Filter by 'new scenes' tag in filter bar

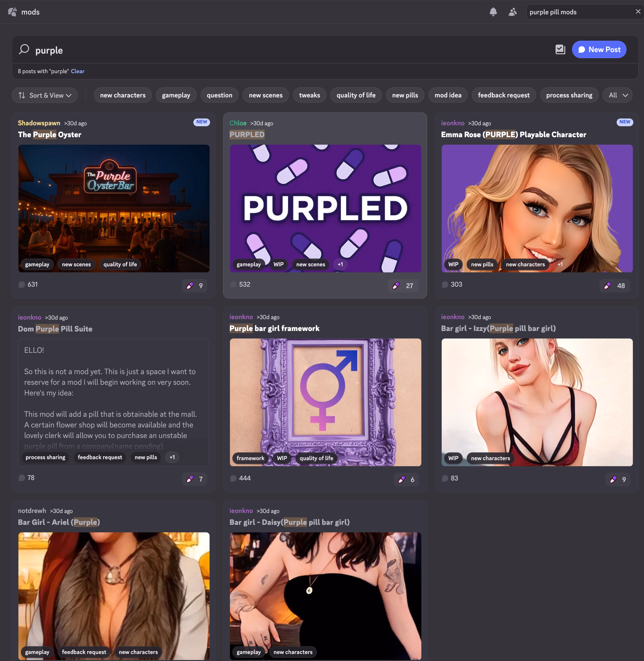266,95
